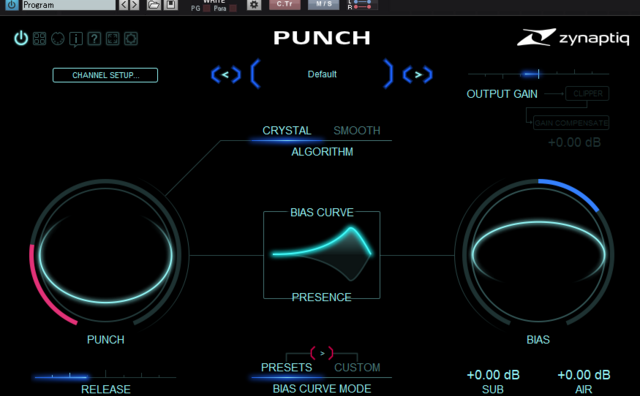640x396 pixels.
Task: Go to next program with right arrow
Action: (x=134, y=5)
